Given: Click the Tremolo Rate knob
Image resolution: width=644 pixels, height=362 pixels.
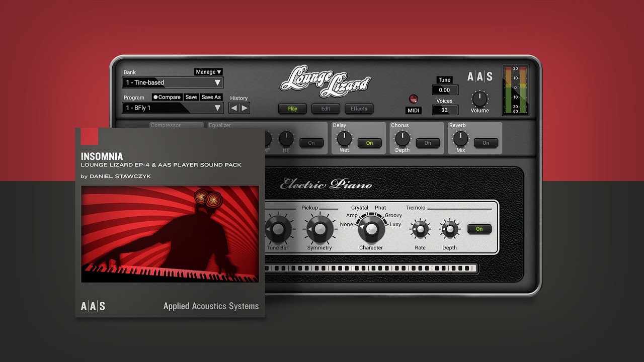Looking at the screenshot, I should (x=420, y=230).
